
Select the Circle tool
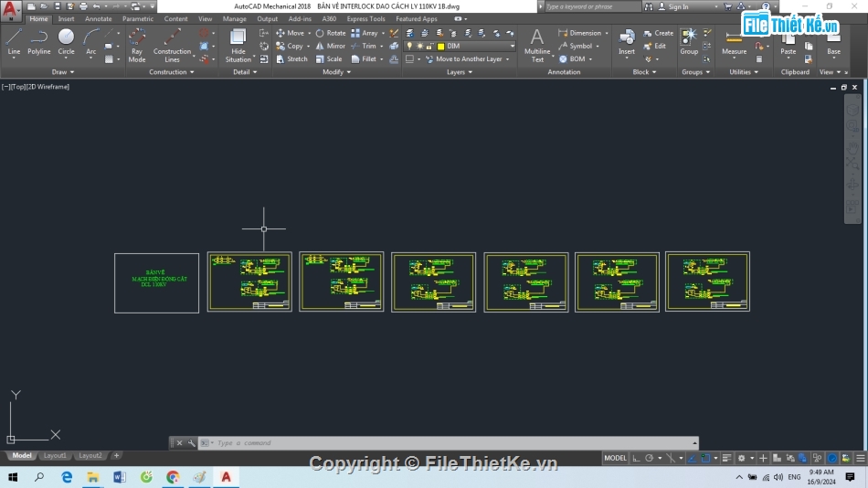click(66, 42)
